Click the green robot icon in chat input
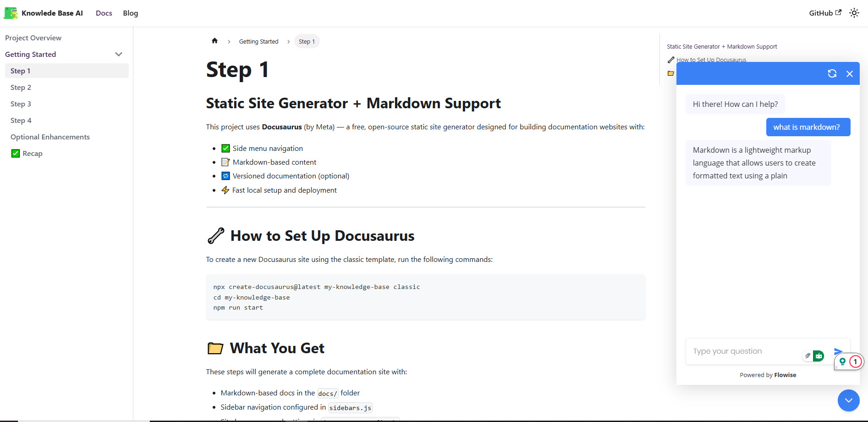The image size is (868, 422). (x=819, y=355)
